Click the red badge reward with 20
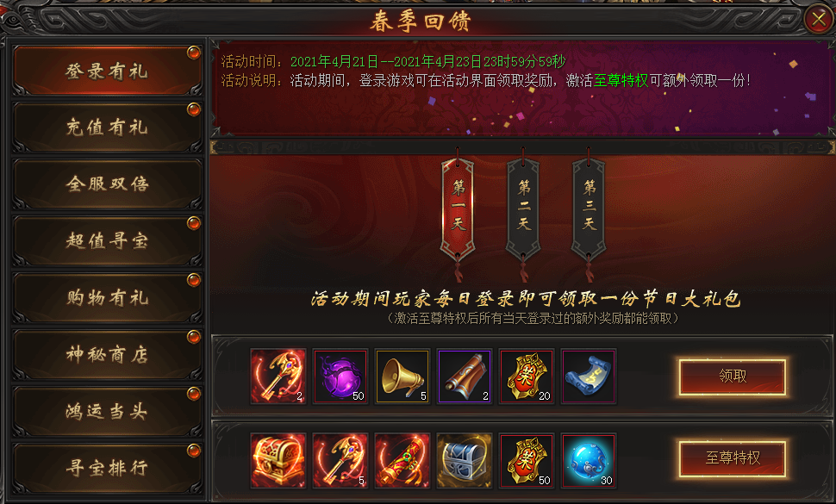 click(x=527, y=376)
